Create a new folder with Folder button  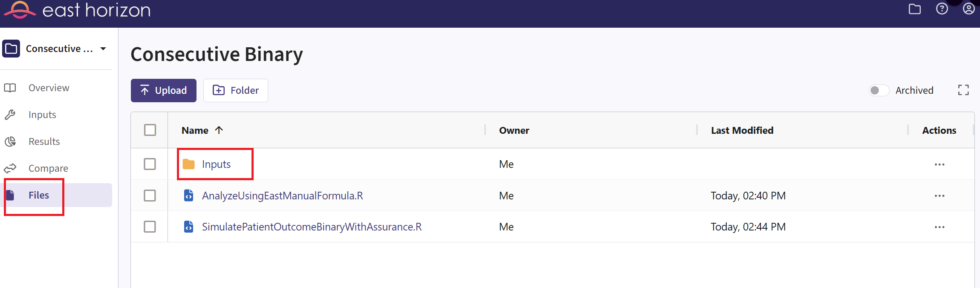236,90
